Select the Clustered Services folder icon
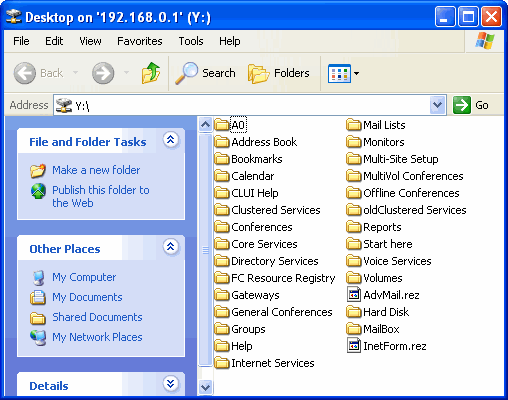The width and height of the screenshot is (508, 400). point(222,210)
